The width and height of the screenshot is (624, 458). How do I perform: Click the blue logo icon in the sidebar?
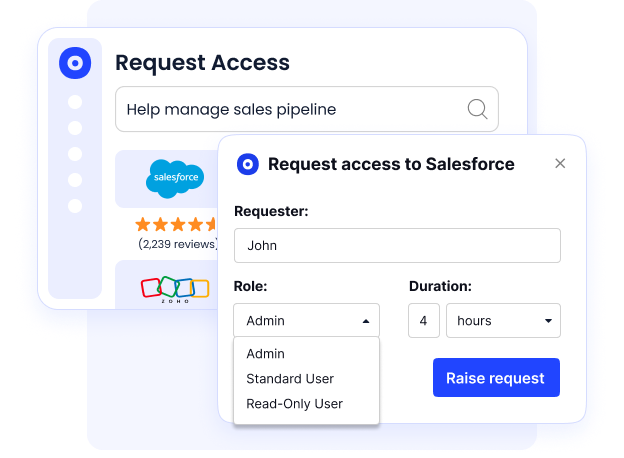tap(75, 63)
